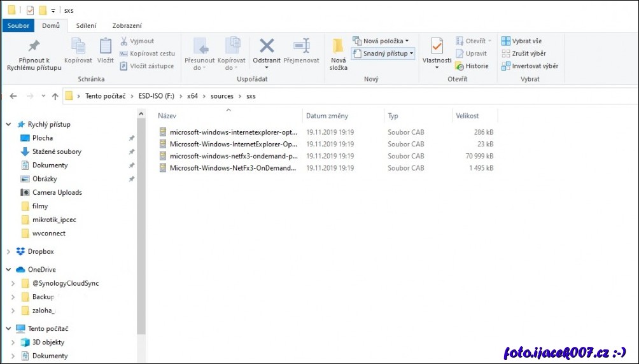Screen dimensions: 639x364
Task: Sort files by the Velikost column header
Action: pyautogui.click(x=467, y=116)
